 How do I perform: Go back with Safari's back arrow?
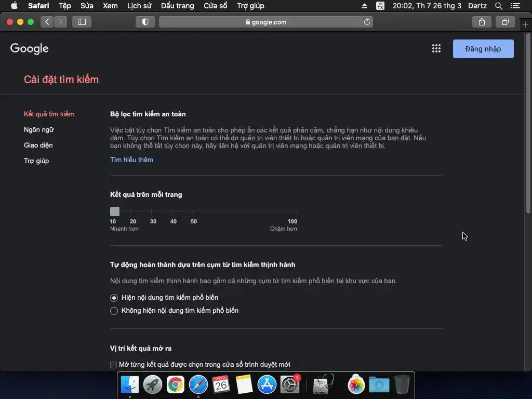(47, 22)
